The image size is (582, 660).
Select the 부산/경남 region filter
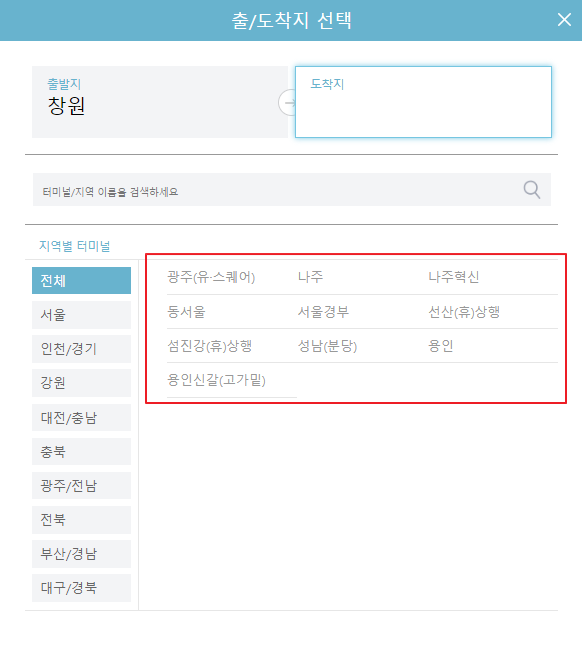click(x=81, y=554)
